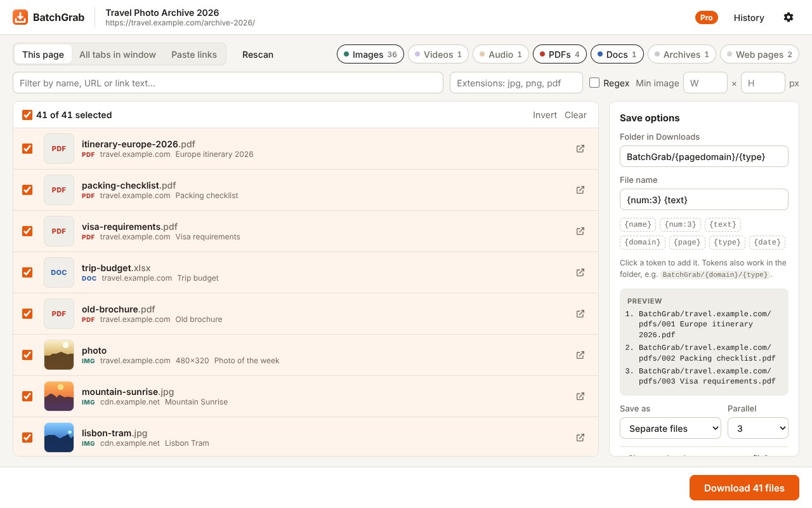Screen dimensions: 812x508
Task: Open trip-budget.xlsx external link icon
Action: click(x=580, y=272)
